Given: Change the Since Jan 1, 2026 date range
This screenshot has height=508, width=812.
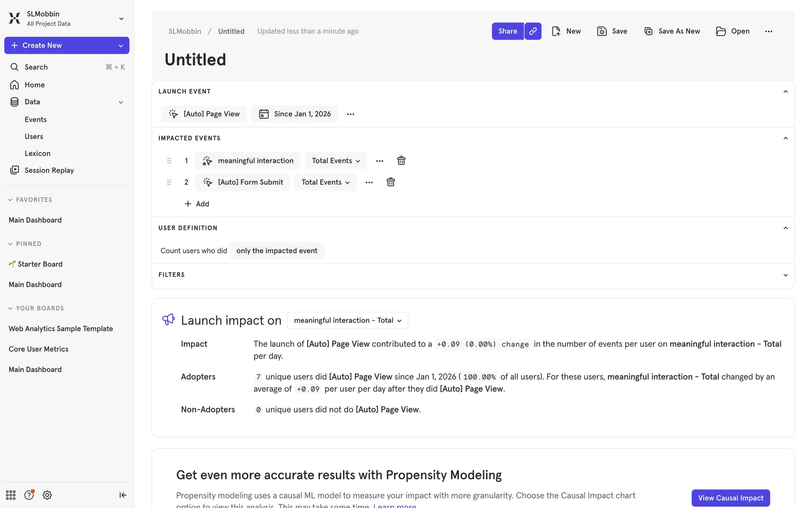Looking at the screenshot, I should tap(295, 114).
